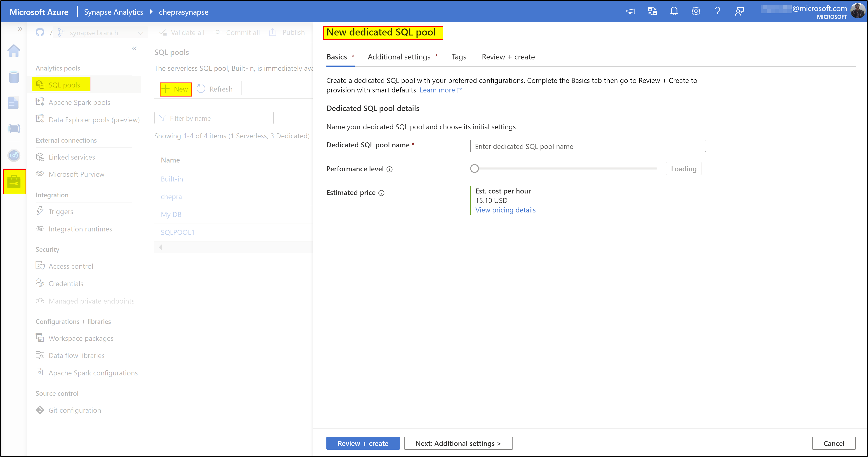Open the switch workspace icon
Image resolution: width=868 pixels, height=457 pixels.
pyautogui.click(x=652, y=12)
